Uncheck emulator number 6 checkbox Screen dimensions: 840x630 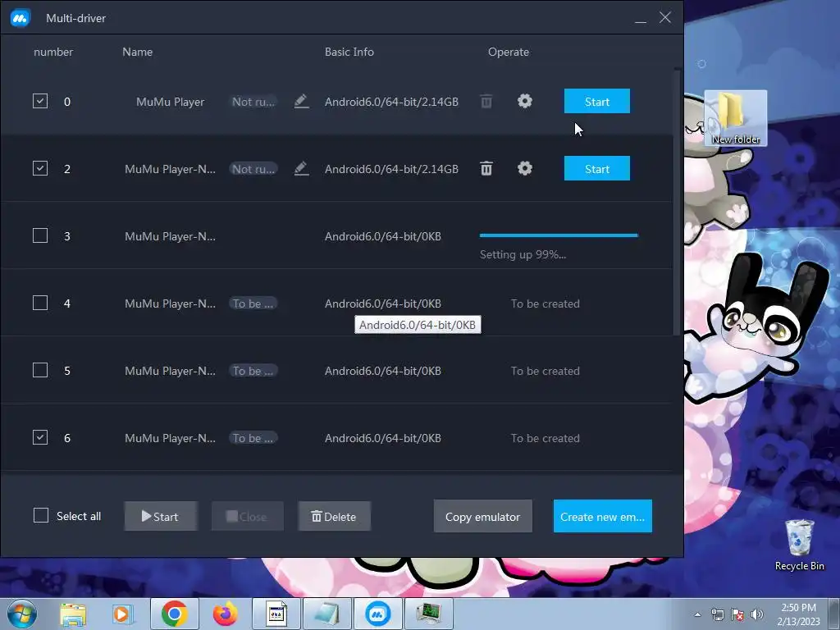(x=40, y=438)
